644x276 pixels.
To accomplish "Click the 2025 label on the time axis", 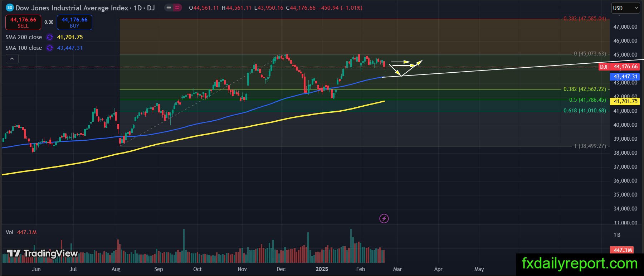I will [x=322, y=269].
